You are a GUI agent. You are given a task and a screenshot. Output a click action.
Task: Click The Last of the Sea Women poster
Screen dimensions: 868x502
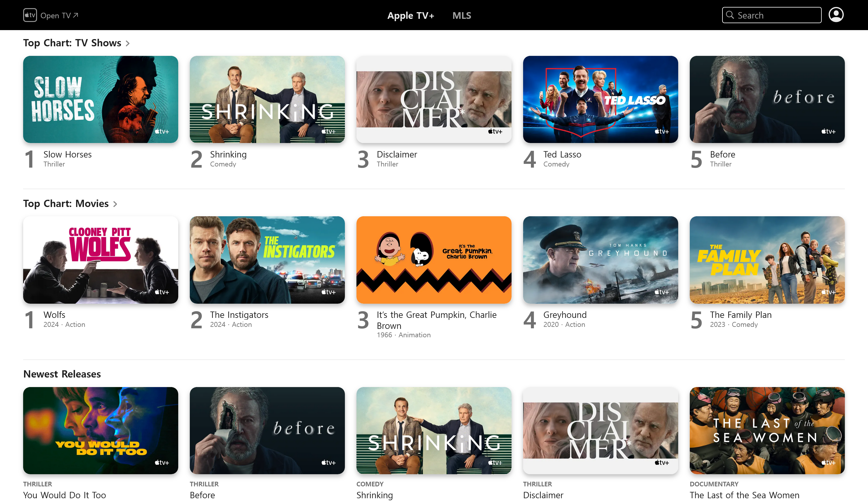pyautogui.click(x=767, y=430)
